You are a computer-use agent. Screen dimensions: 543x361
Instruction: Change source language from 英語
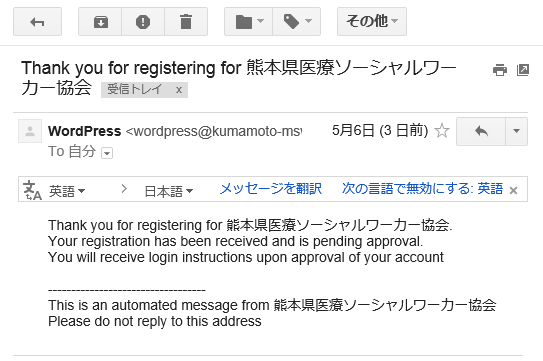click(67, 191)
